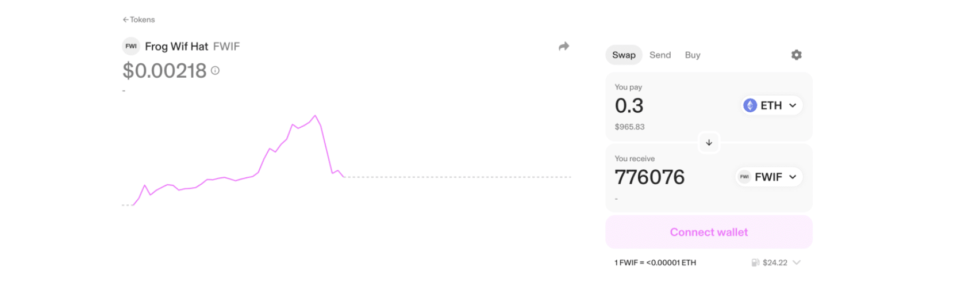Click the Ethereum logo in the token selector
Viewport: 980px width, 293px height.
coord(750,105)
